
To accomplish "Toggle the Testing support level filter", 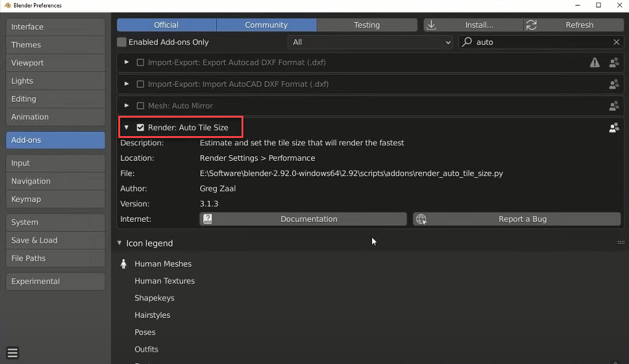I will click(367, 25).
